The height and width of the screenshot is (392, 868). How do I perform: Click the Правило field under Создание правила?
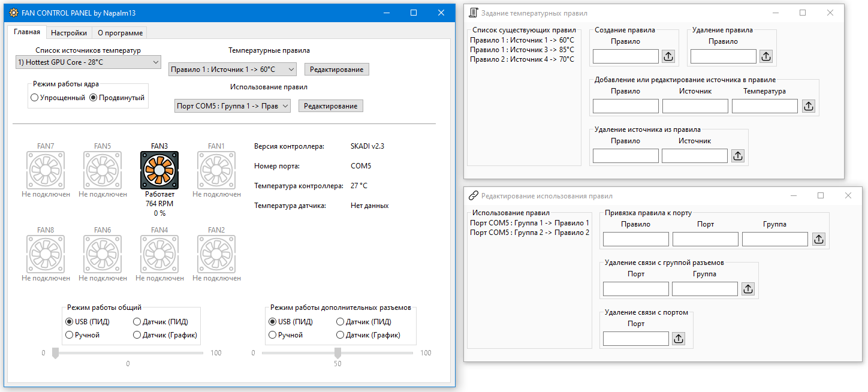626,56
